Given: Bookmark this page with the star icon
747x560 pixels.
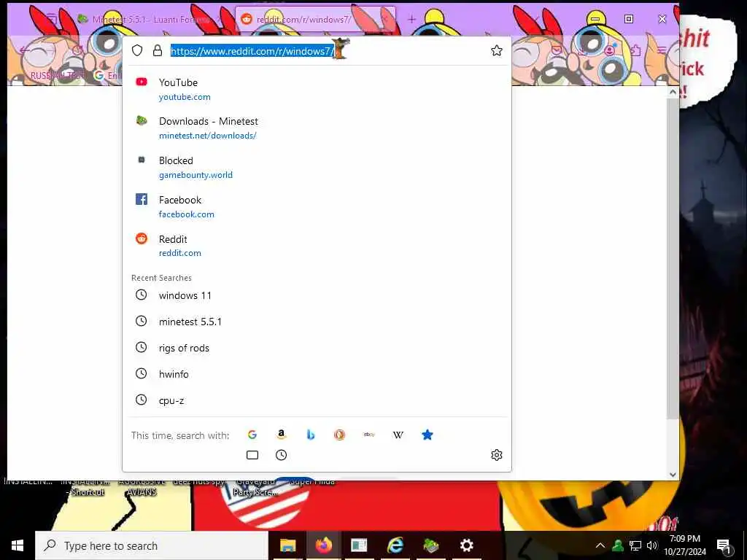Looking at the screenshot, I should coord(496,50).
